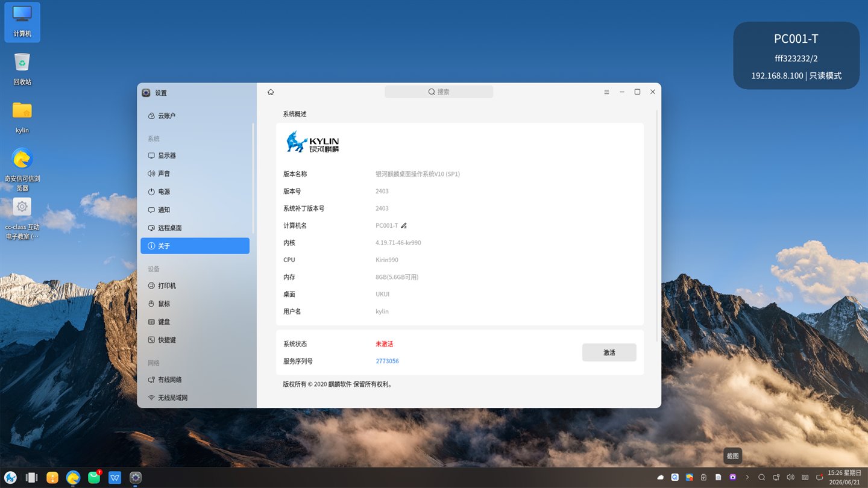The image size is (868, 488).
Task: Click the memory value 8GB(5.6GB可用)
Action: (x=397, y=277)
